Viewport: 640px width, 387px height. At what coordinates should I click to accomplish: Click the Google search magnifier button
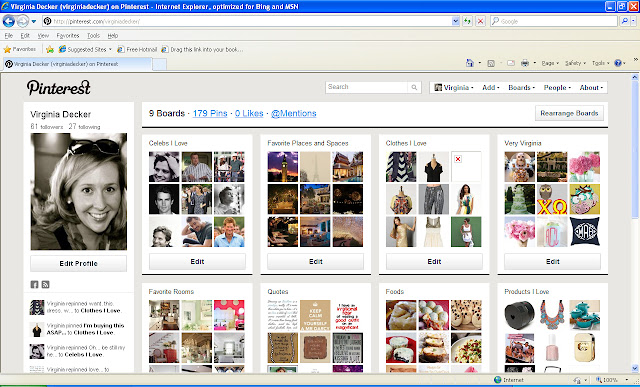[624, 21]
